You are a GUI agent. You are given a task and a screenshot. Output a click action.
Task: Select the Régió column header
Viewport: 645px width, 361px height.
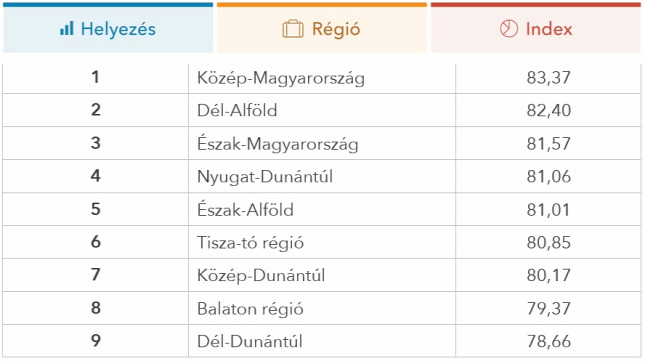coord(322,28)
